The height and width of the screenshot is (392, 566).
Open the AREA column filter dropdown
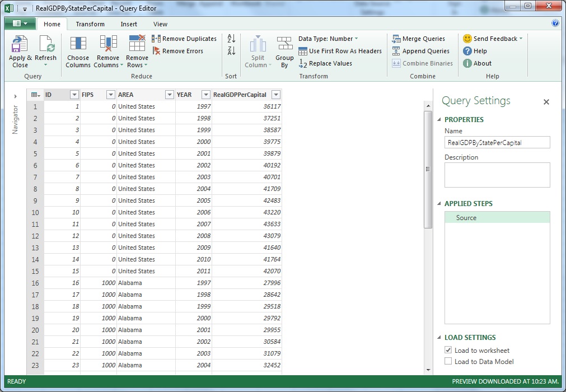coord(170,94)
